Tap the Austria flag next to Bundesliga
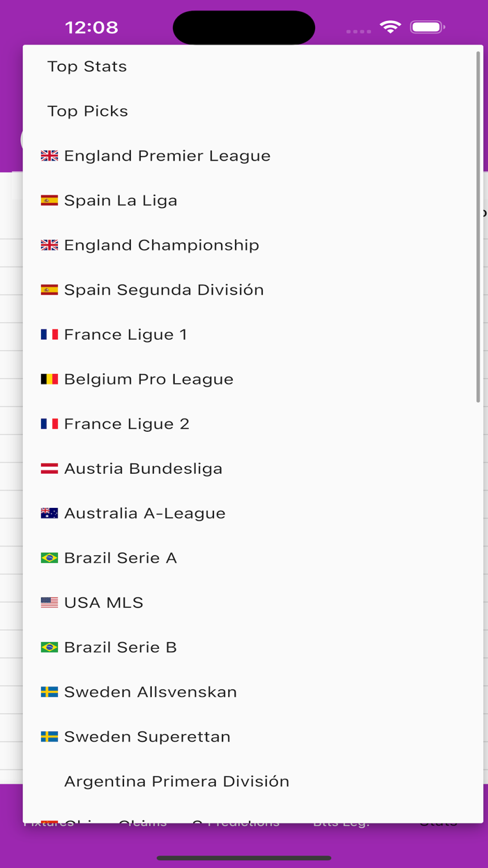 (x=49, y=468)
